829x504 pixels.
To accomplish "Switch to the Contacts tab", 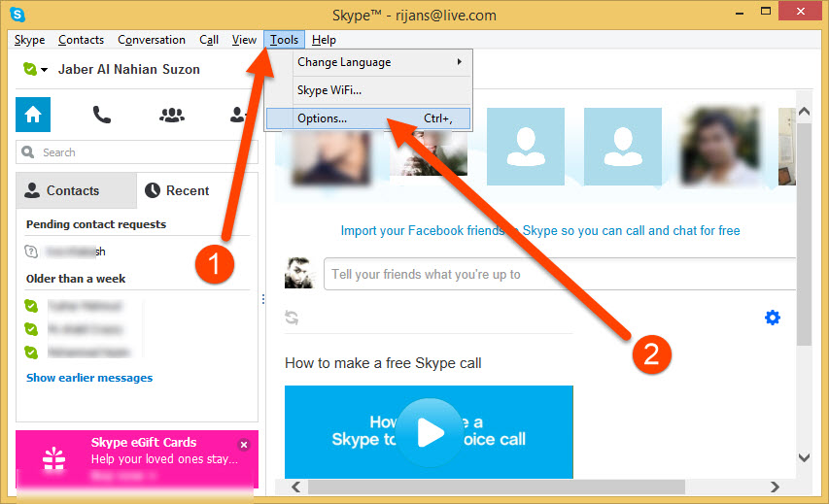I will tap(76, 190).
